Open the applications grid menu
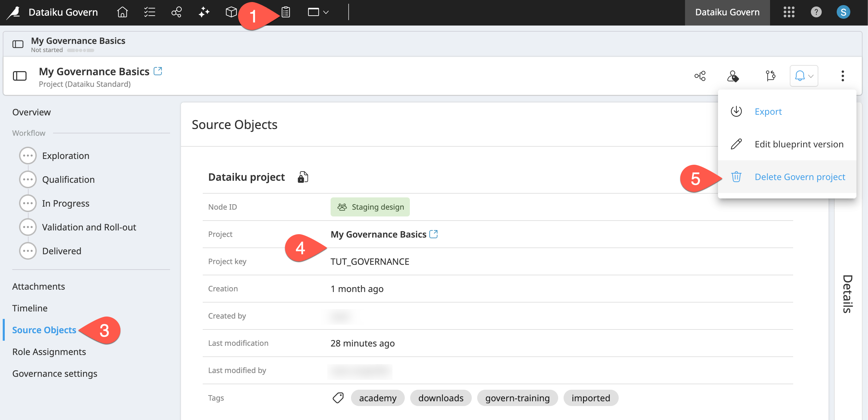Image resolution: width=868 pixels, height=420 pixels. (x=789, y=13)
